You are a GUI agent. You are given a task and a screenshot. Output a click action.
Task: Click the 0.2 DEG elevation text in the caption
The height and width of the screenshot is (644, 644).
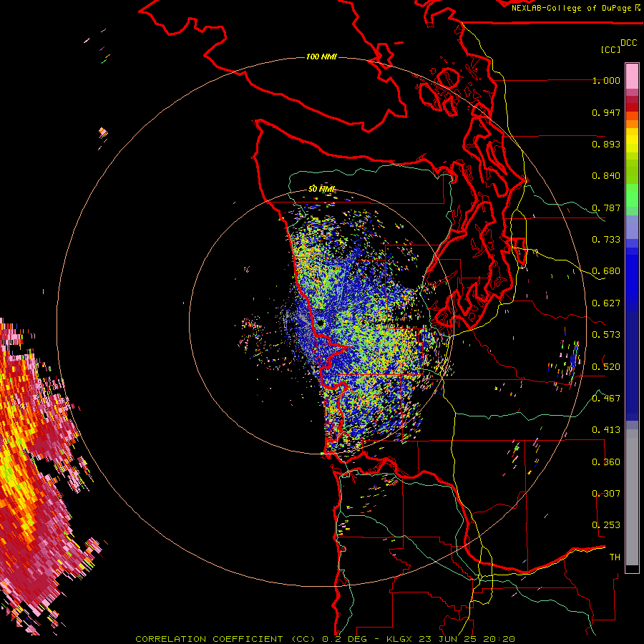coord(344,639)
